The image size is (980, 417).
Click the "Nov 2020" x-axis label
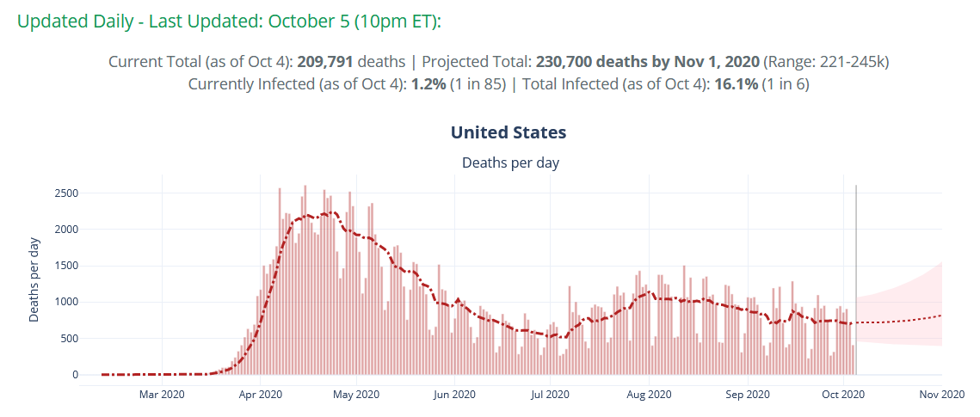[941, 395]
